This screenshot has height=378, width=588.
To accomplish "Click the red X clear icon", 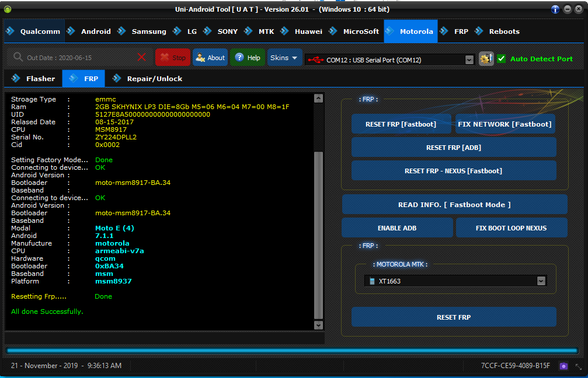I will point(142,57).
